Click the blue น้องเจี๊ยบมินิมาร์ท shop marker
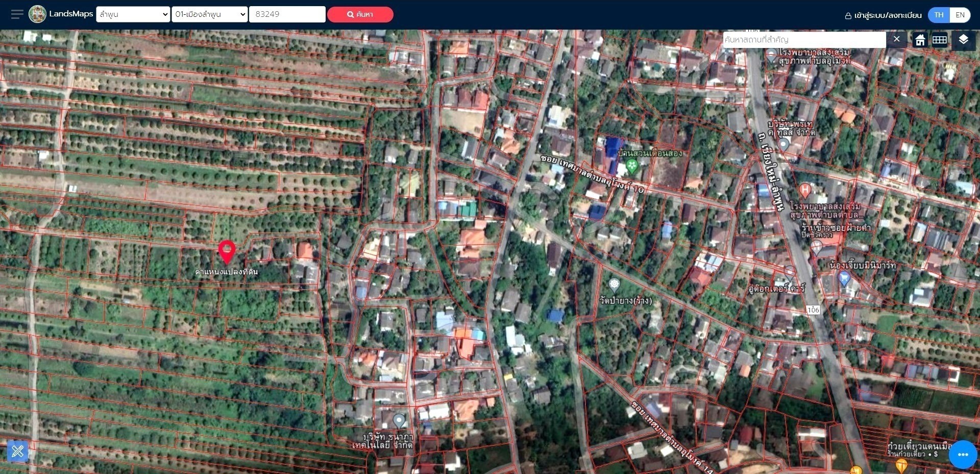 [x=844, y=278]
